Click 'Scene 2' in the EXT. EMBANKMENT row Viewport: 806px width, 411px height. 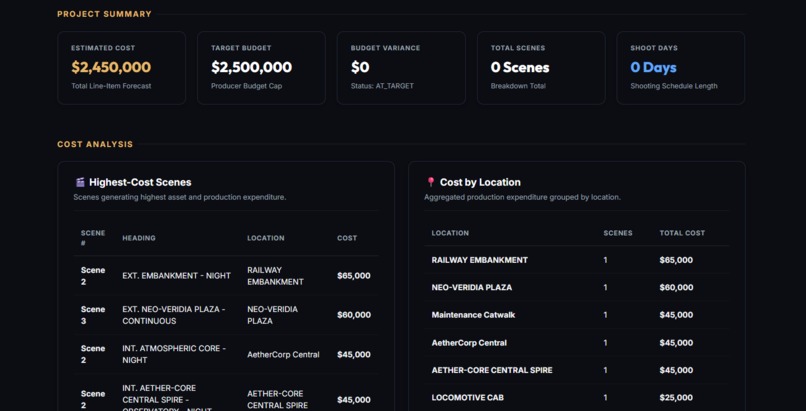[x=93, y=276]
